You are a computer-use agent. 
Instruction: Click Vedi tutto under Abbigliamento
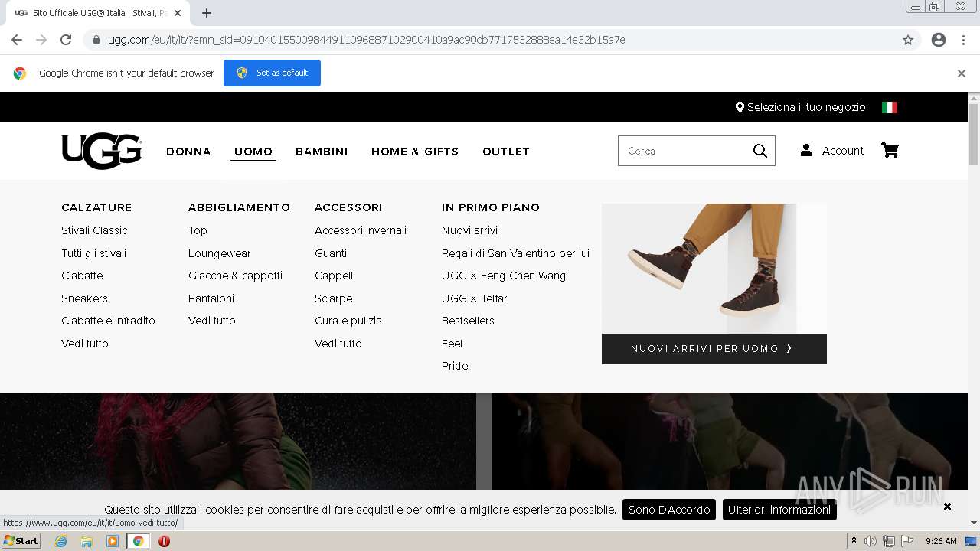tap(212, 321)
